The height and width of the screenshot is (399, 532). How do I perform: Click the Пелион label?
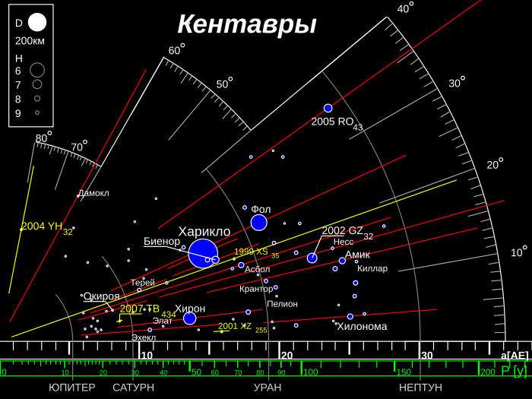coord(282,304)
